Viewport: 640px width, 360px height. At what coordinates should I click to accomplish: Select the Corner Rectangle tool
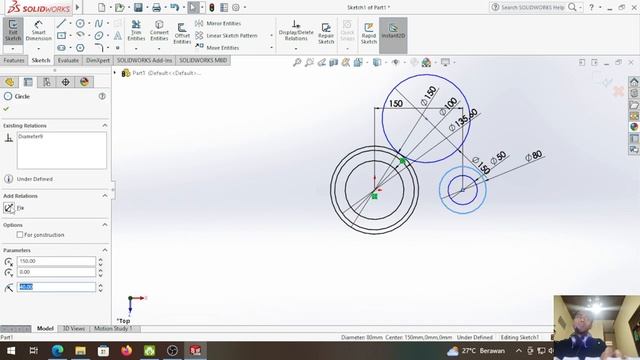click(x=61, y=36)
